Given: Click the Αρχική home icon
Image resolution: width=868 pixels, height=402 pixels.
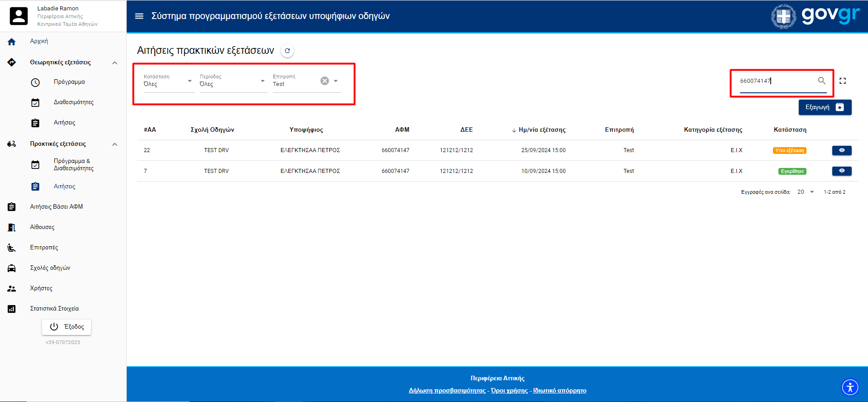Looking at the screenshot, I should 12,42.
